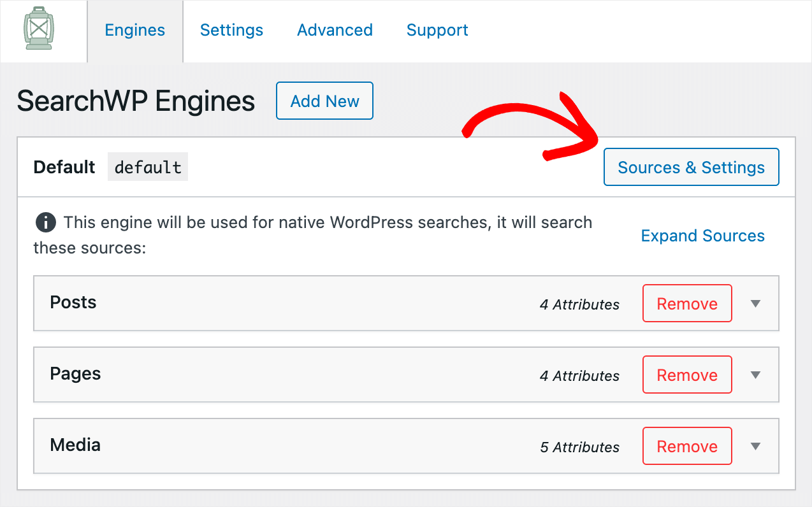Click '4 Attributes' in the Pages row
The height and width of the screenshot is (507, 812).
coord(579,376)
